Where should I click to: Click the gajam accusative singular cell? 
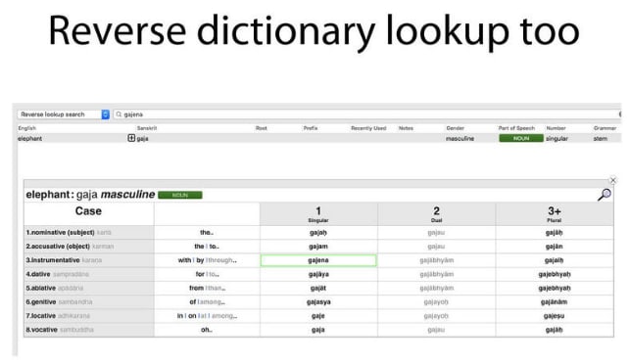tap(318, 246)
